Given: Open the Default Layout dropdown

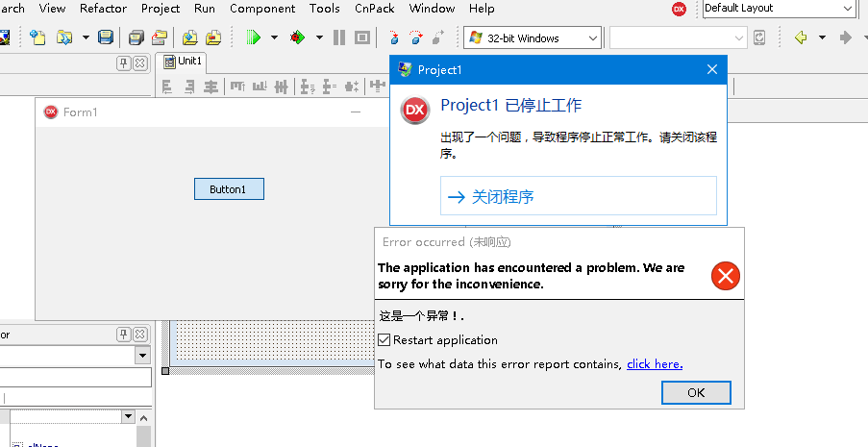Looking at the screenshot, I should [848, 9].
